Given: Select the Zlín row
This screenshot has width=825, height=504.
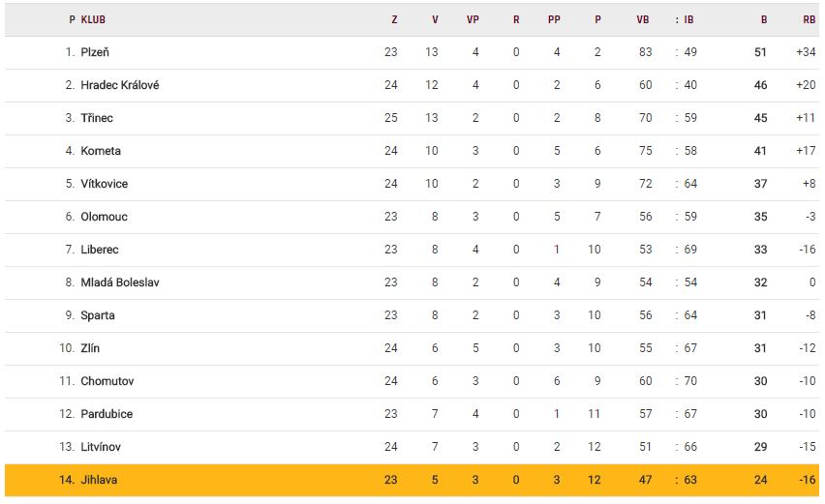Looking at the screenshot, I should [x=90, y=348].
